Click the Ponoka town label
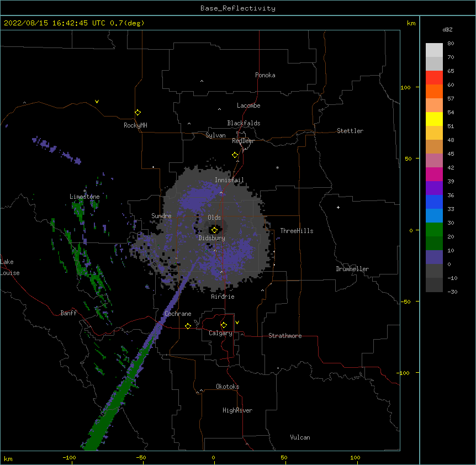Screen dimensions: 476x465 click(x=265, y=75)
